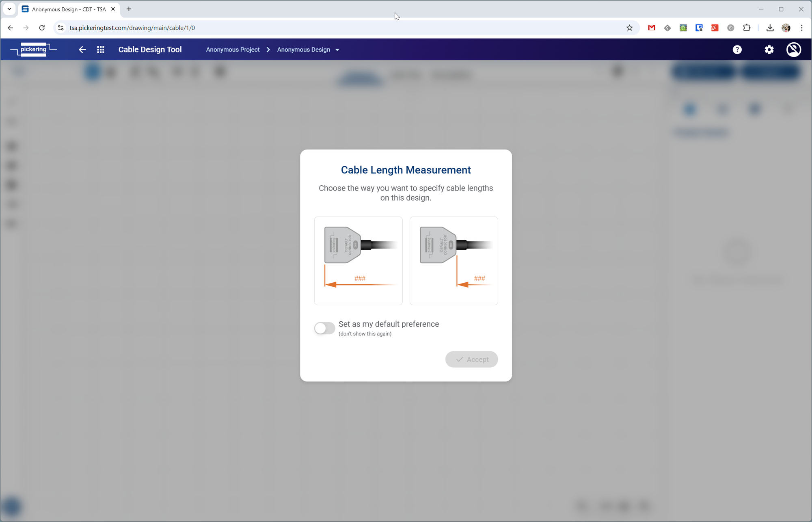This screenshot has width=812, height=522.
Task: Open Chrome three-dot menu
Action: [801, 28]
